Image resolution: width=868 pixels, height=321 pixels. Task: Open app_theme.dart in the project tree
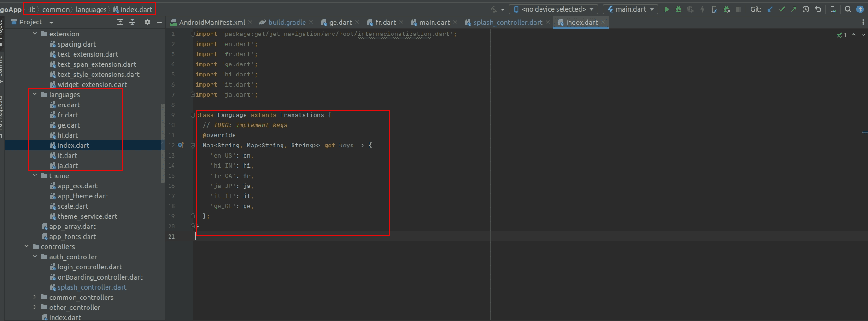point(82,196)
